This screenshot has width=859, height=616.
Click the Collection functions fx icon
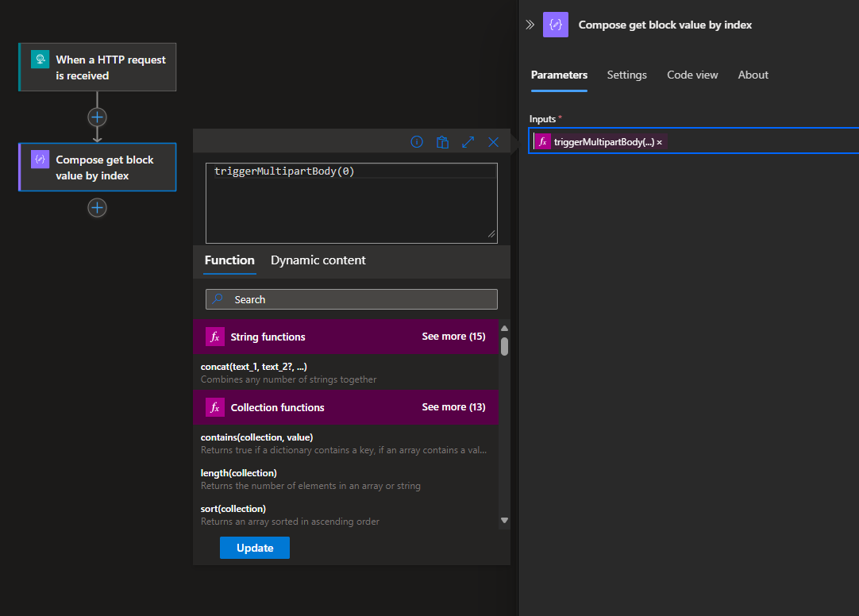pyautogui.click(x=214, y=407)
